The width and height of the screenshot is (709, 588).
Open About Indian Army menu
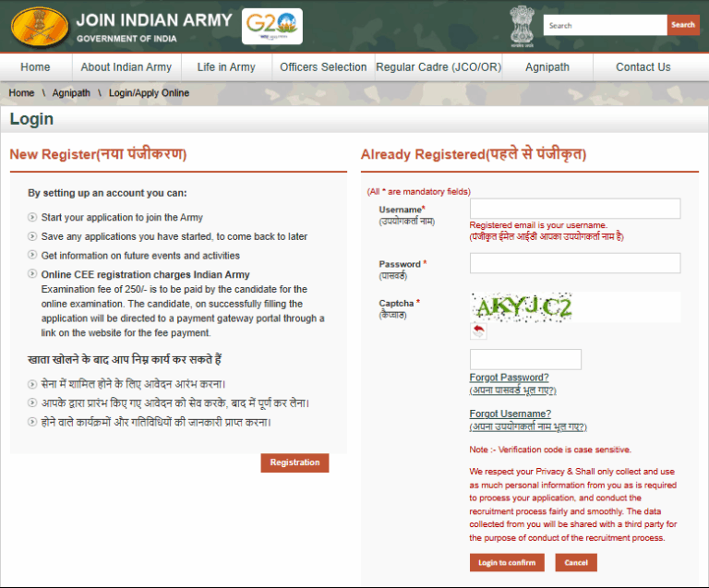[x=126, y=67]
